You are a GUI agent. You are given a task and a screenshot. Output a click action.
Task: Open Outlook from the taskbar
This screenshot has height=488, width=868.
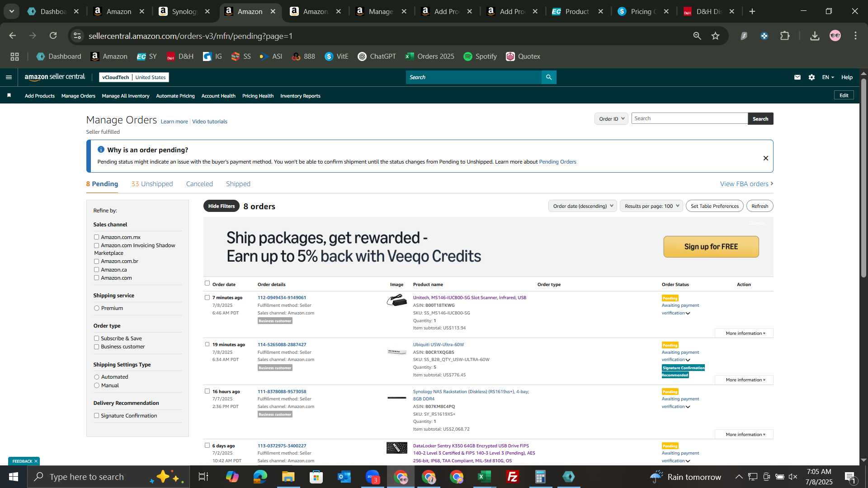344,477
